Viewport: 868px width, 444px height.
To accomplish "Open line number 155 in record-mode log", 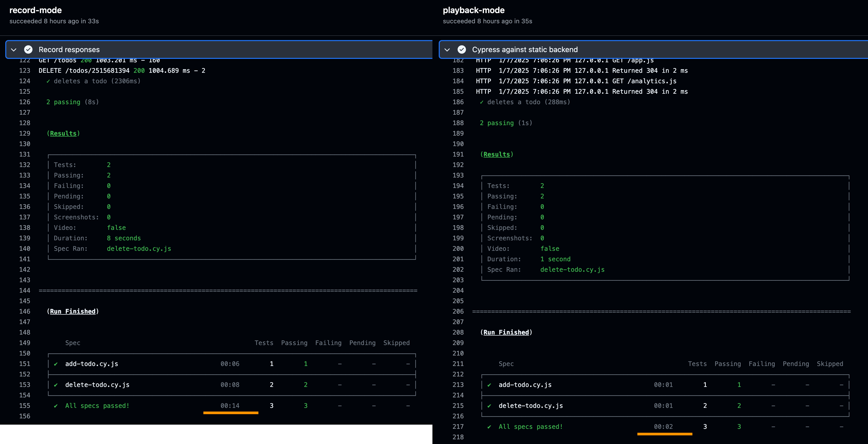I will (x=25, y=406).
